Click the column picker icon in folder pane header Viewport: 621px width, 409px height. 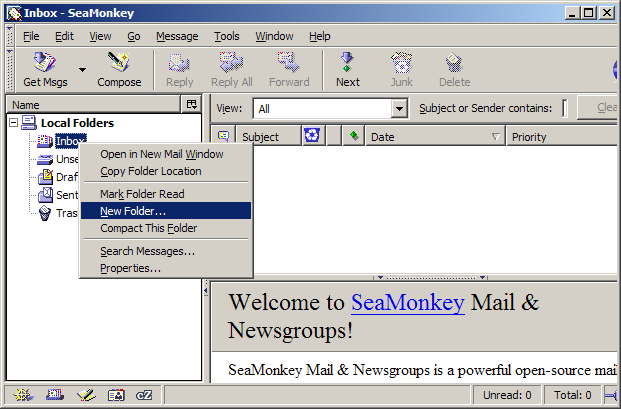(191, 104)
